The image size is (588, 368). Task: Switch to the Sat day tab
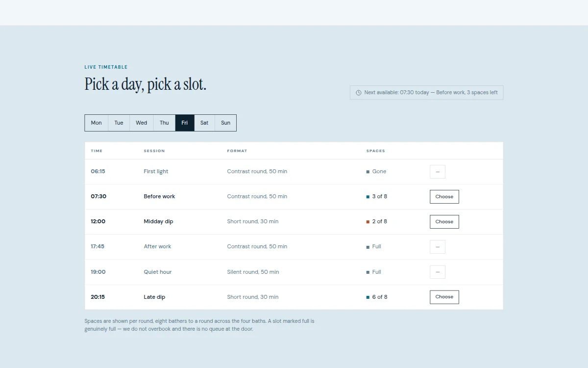[x=204, y=123]
